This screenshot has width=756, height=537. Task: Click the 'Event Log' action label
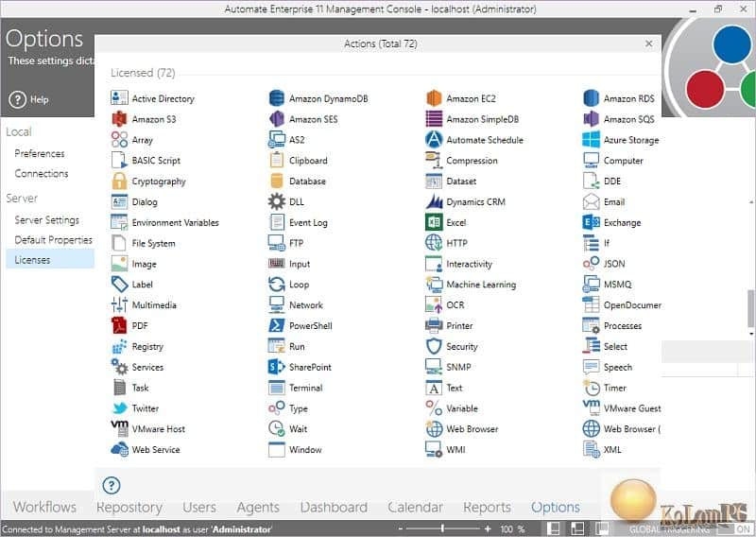[308, 223]
